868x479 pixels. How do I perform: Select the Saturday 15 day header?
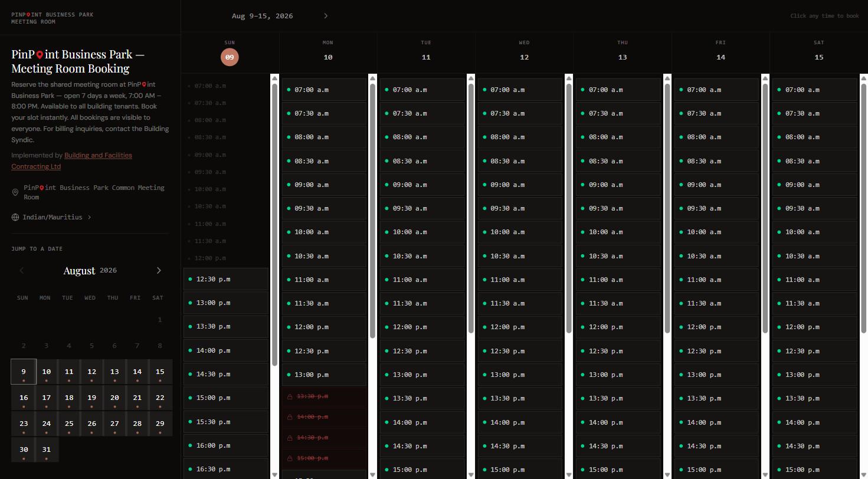(x=818, y=51)
